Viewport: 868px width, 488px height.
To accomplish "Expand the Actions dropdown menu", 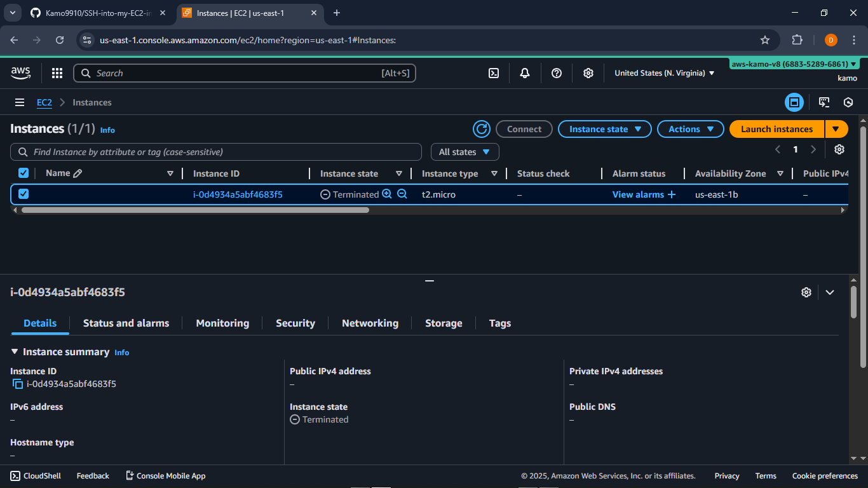I will [x=690, y=129].
